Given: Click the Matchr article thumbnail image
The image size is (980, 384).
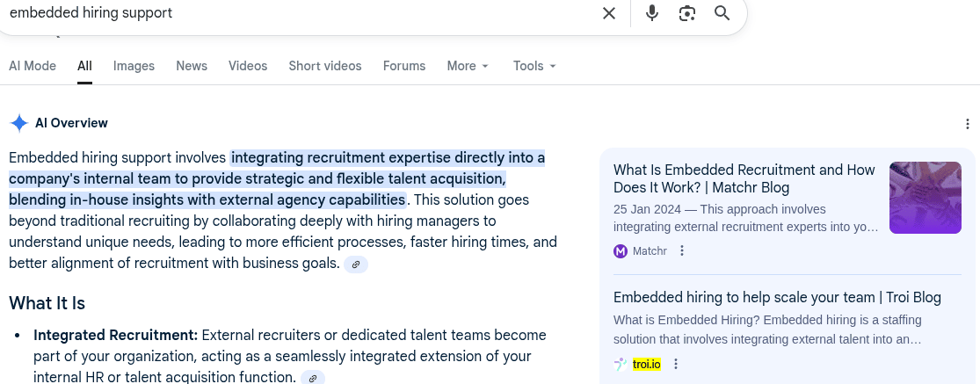Looking at the screenshot, I should pyautogui.click(x=925, y=198).
